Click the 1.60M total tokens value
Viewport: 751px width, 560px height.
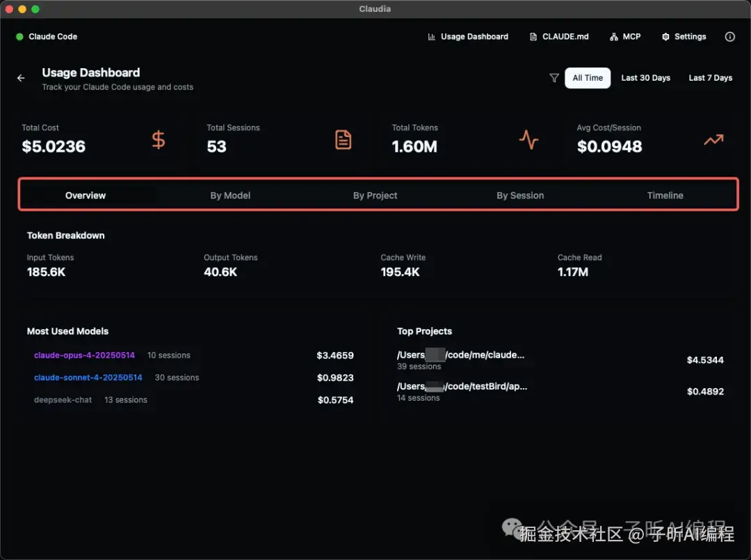coord(414,147)
